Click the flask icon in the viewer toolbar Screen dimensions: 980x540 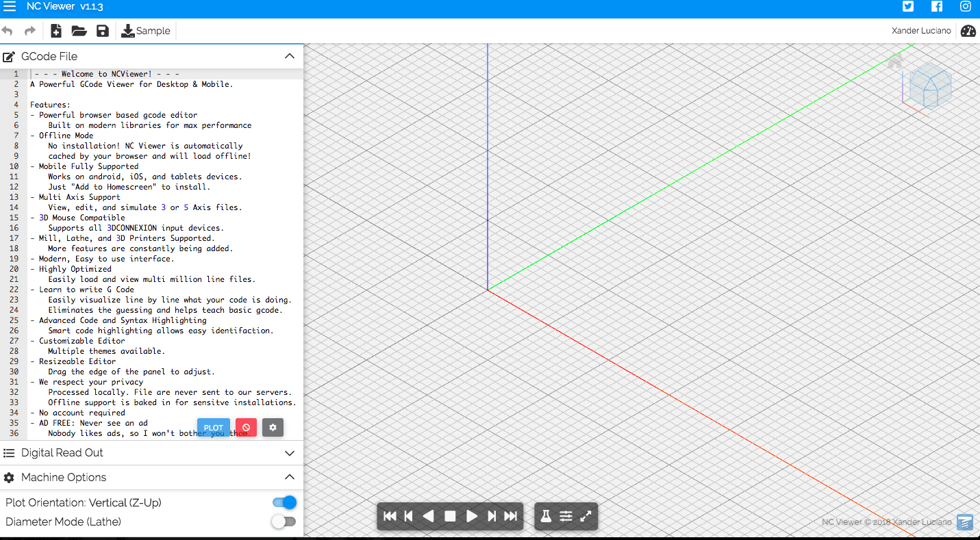[546, 516]
